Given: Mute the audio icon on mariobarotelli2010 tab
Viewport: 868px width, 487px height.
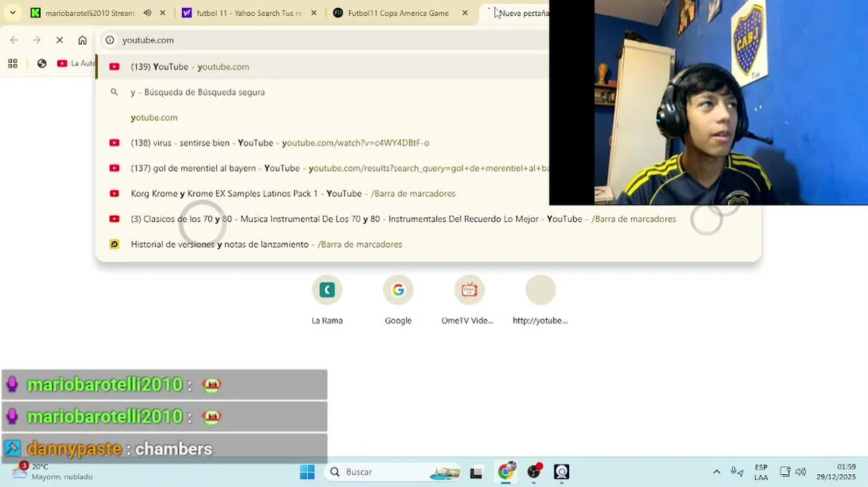Looking at the screenshot, I should 147,13.
